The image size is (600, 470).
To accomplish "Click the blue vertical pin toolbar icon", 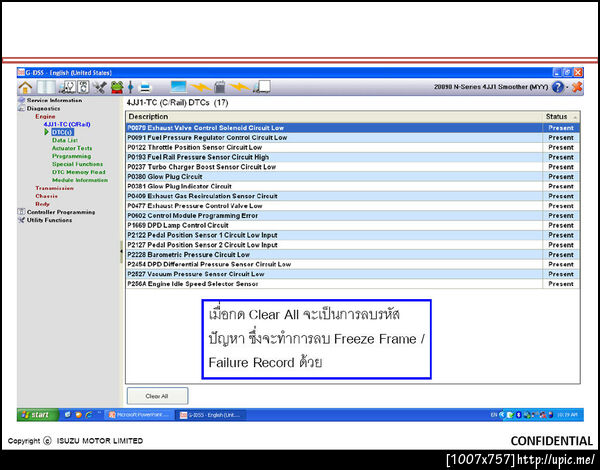I will [x=130, y=87].
